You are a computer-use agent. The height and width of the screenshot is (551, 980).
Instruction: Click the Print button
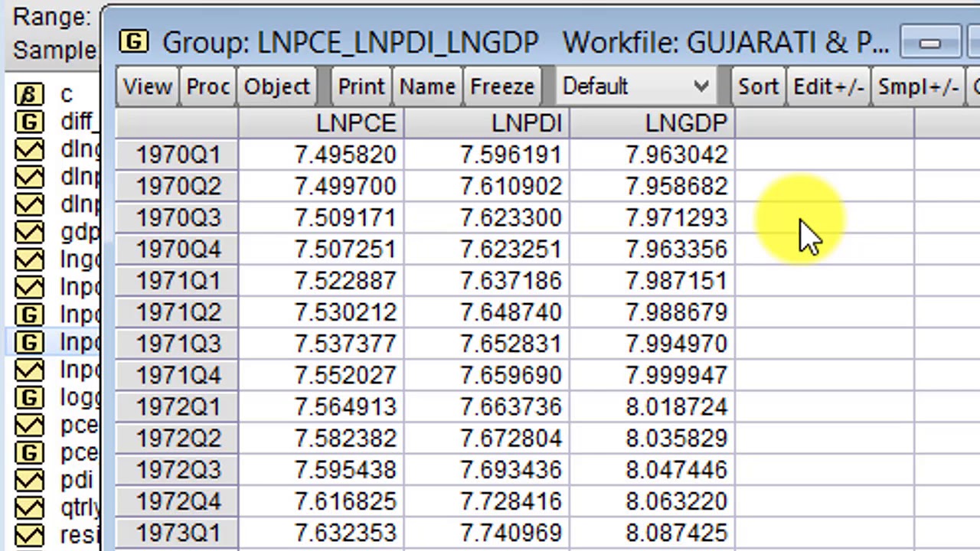(361, 86)
